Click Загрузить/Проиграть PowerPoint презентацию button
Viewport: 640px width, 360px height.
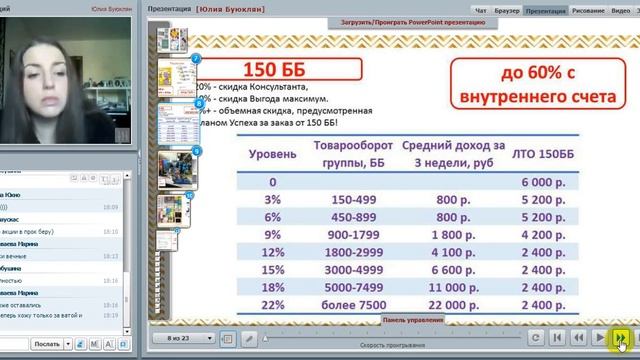[x=413, y=23]
